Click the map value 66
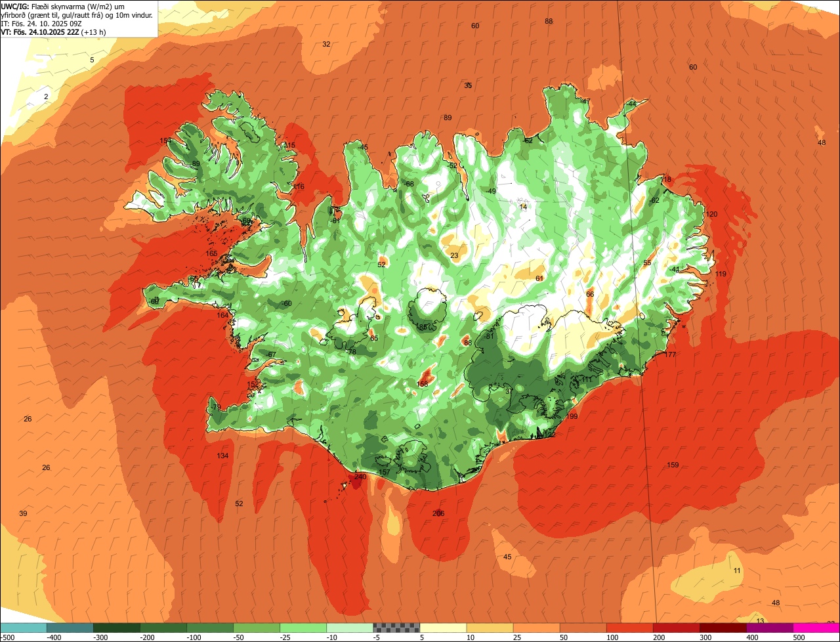The image size is (840, 642). [x=590, y=294]
